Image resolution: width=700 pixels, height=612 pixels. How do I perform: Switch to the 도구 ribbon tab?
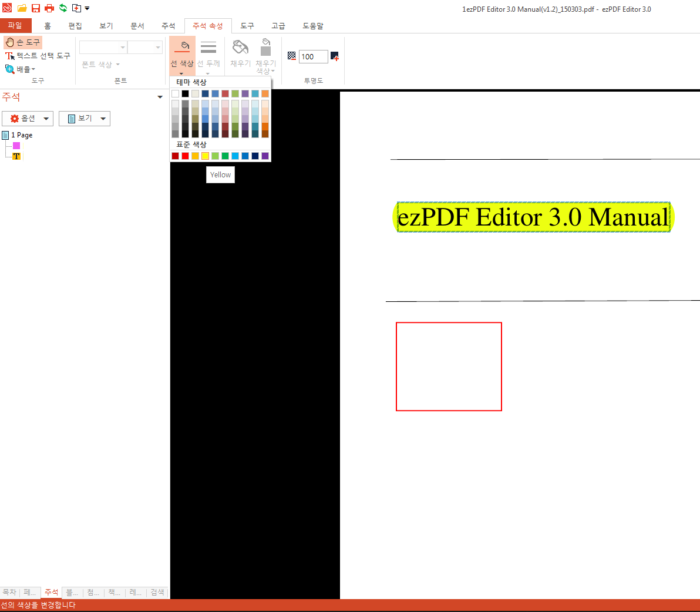click(x=247, y=26)
